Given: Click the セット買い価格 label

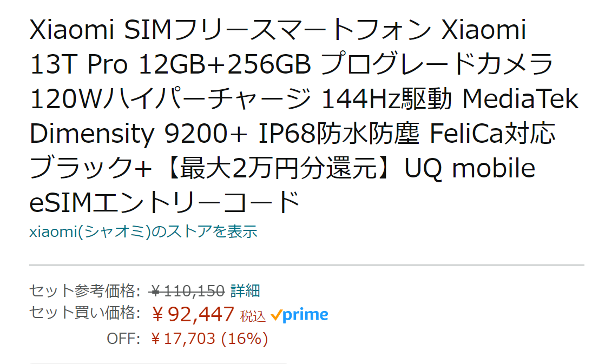Looking at the screenshot, I should pos(84,313).
